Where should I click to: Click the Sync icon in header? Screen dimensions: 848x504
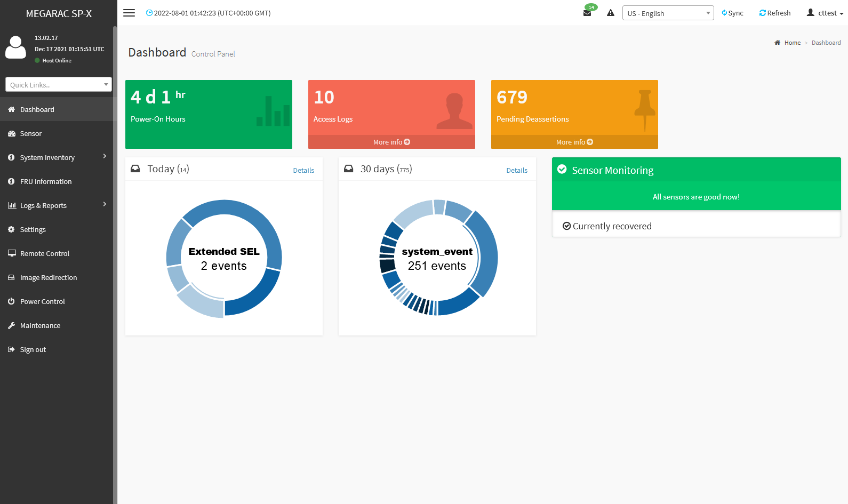click(x=724, y=13)
